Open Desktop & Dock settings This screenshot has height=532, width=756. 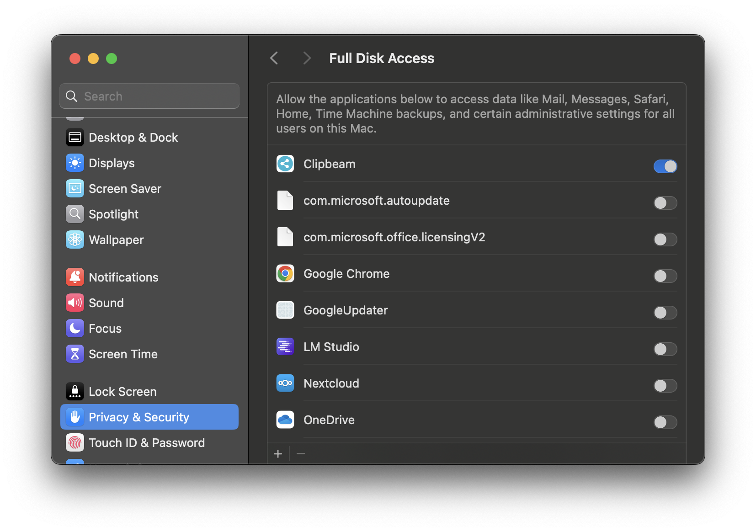(x=149, y=137)
